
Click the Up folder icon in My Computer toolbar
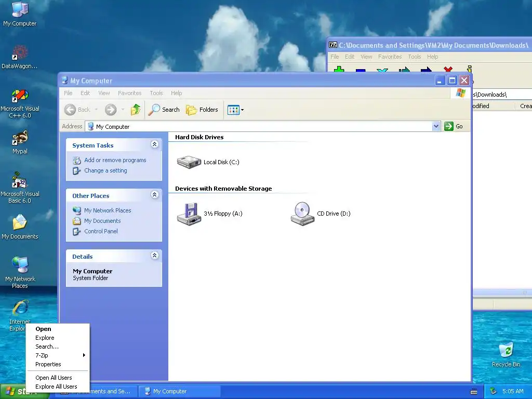[136, 110]
